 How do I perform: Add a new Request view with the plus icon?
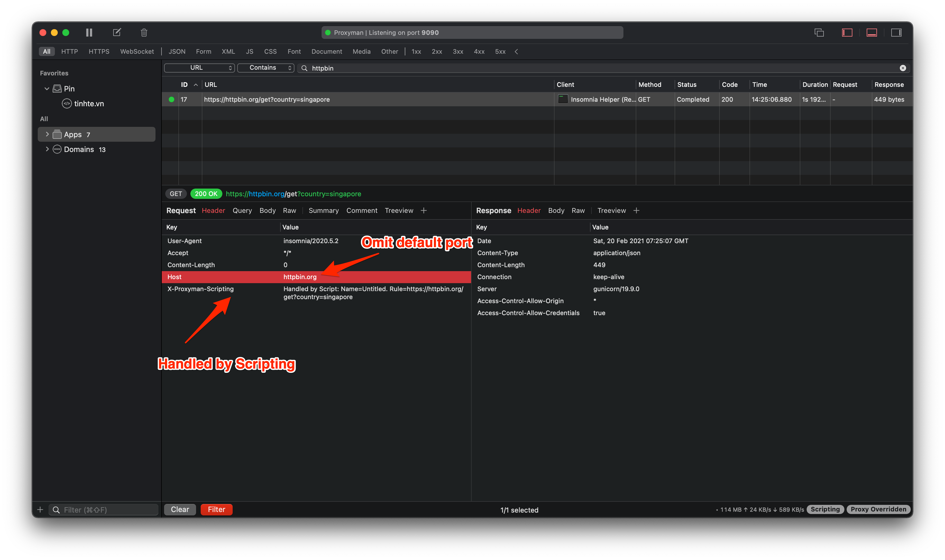(x=424, y=211)
